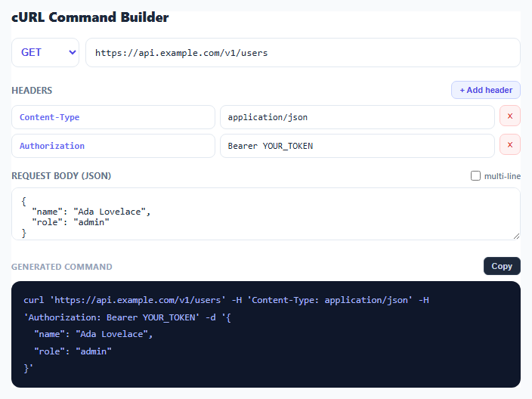This screenshot has height=399, width=532.
Task: Enable the multi-line checkbox
Action: [x=475, y=176]
